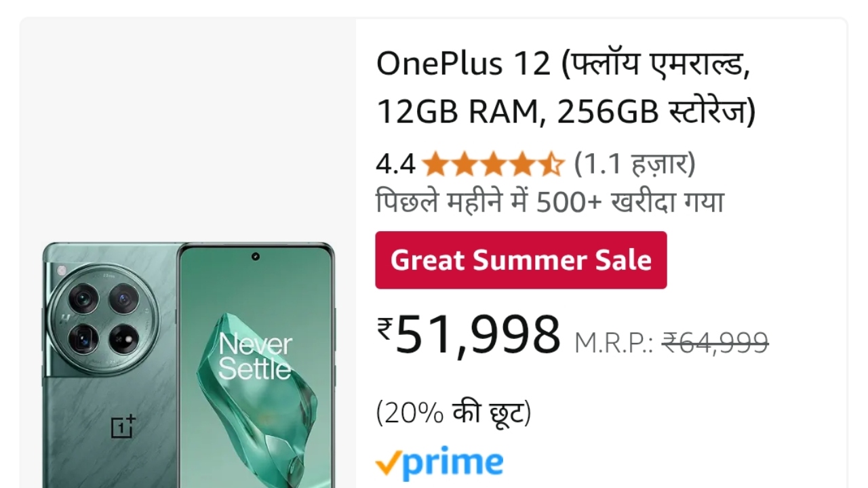Click the 12GB RAM, 256GB स्टोरेज title line
868x488 pixels.
566,112
